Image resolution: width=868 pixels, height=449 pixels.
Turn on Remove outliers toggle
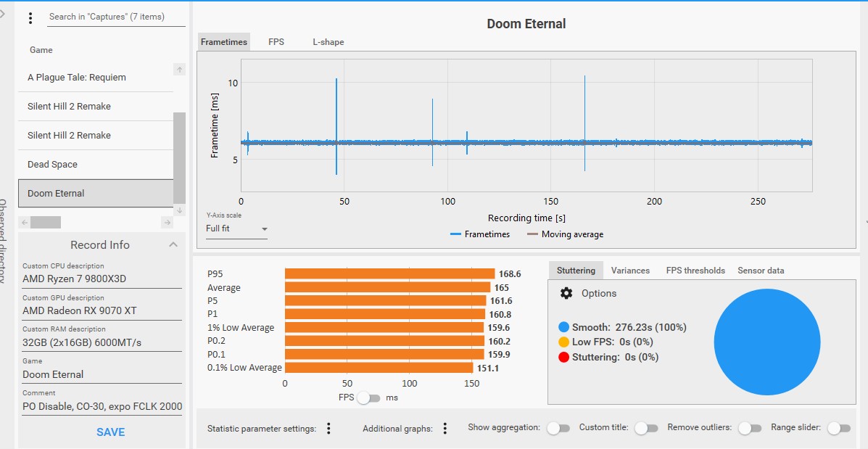click(x=749, y=428)
